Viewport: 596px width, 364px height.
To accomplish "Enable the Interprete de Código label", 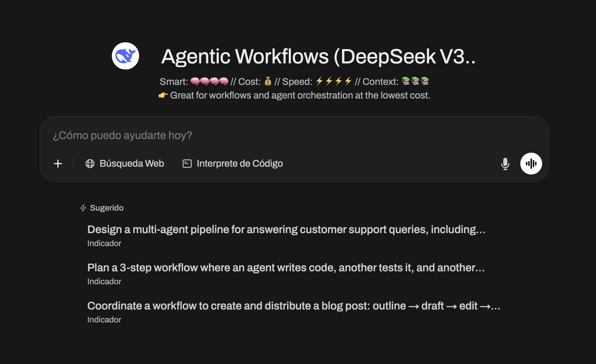I will [240, 164].
